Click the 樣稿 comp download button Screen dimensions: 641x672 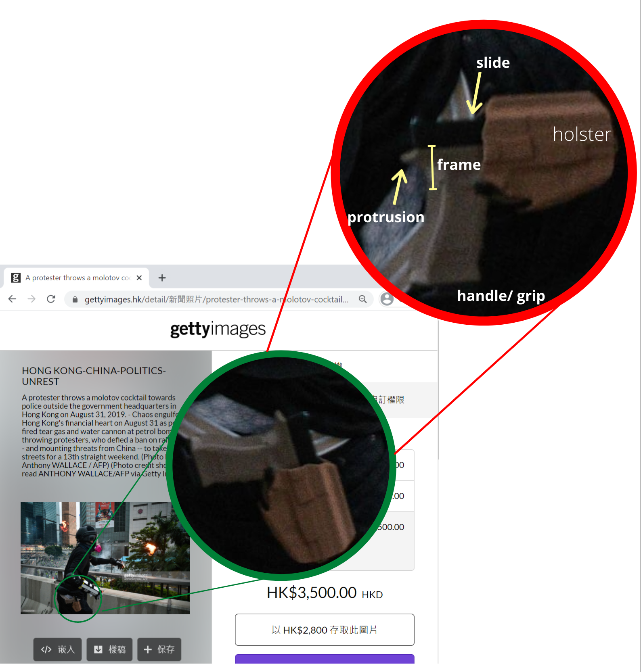point(109,649)
